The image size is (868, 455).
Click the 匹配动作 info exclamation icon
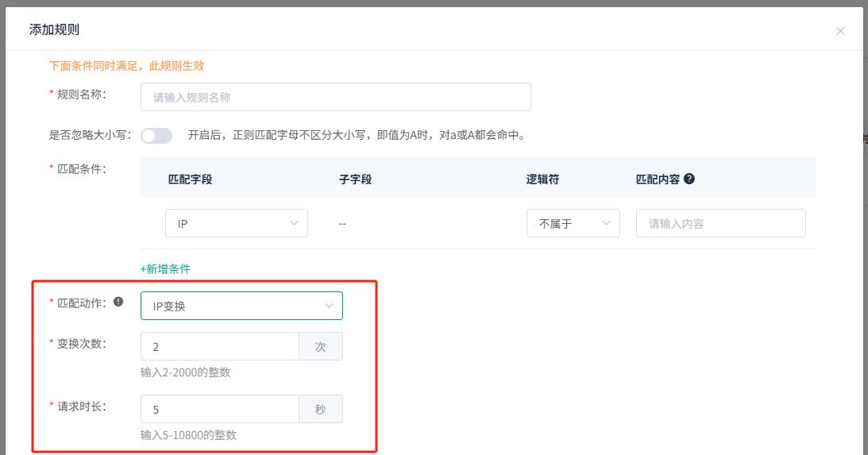tap(118, 302)
